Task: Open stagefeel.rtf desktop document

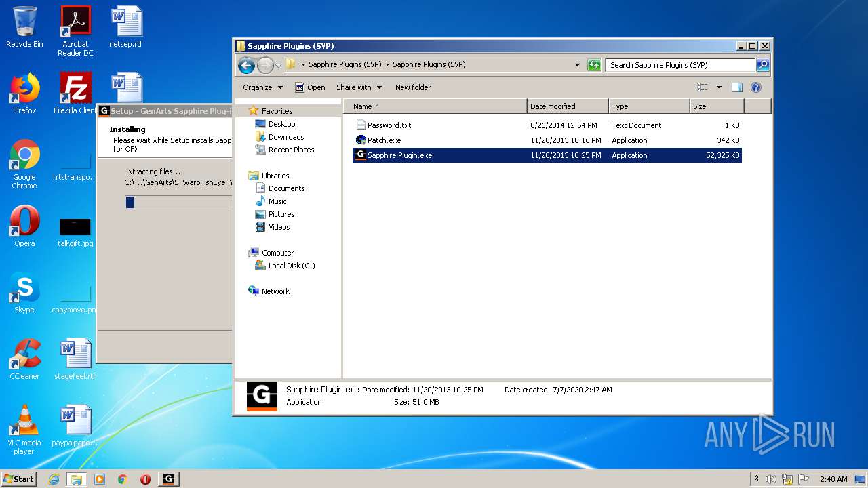Action: pos(75,359)
